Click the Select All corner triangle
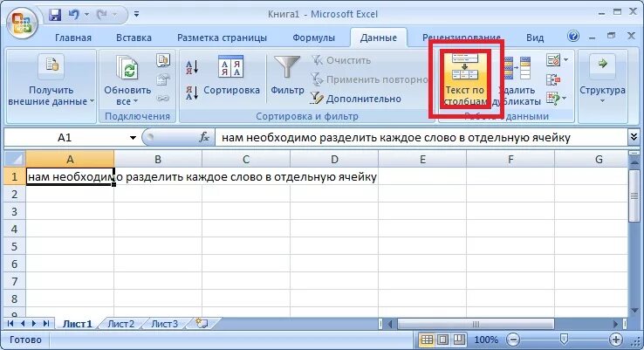 15,159
